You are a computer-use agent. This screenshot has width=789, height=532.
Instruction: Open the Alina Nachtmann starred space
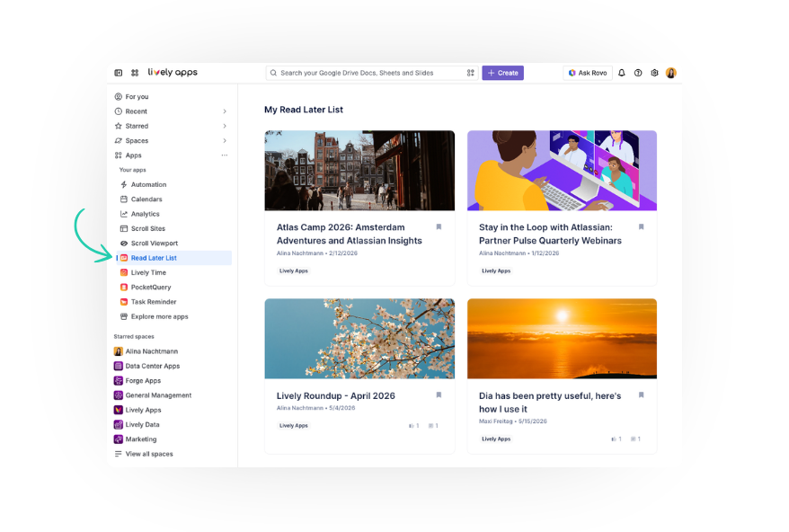coord(152,351)
